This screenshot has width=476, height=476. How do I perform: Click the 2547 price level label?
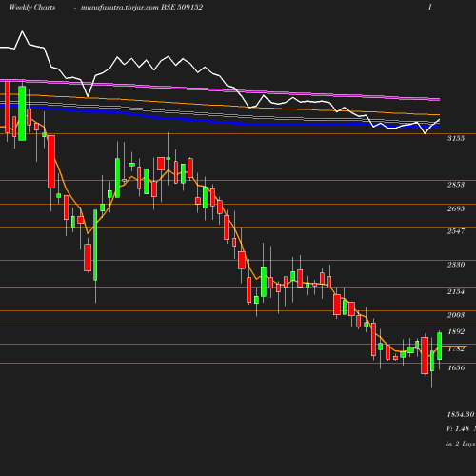click(456, 231)
